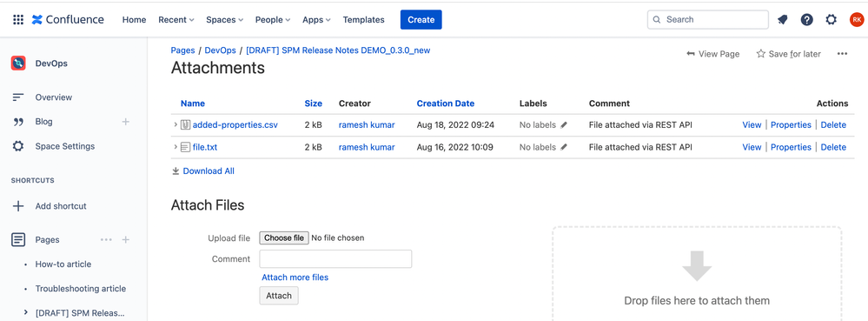868x321 pixels.
Task: Click the Confluence logo
Action: pyautogui.click(x=68, y=19)
